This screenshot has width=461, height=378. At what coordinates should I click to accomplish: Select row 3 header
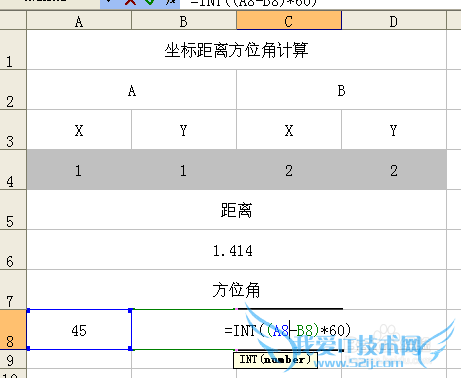pos(13,130)
